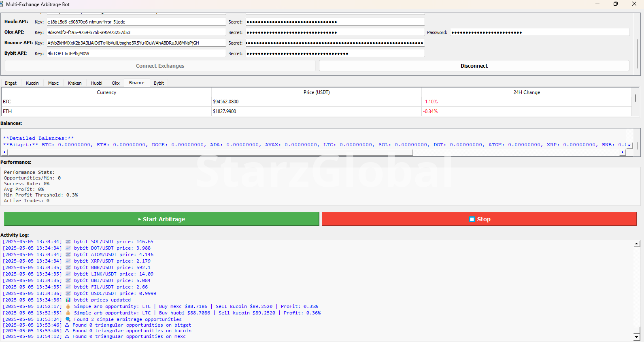This screenshot has width=644, height=342.
Task: Click the Currency column header
Action: click(x=106, y=92)
